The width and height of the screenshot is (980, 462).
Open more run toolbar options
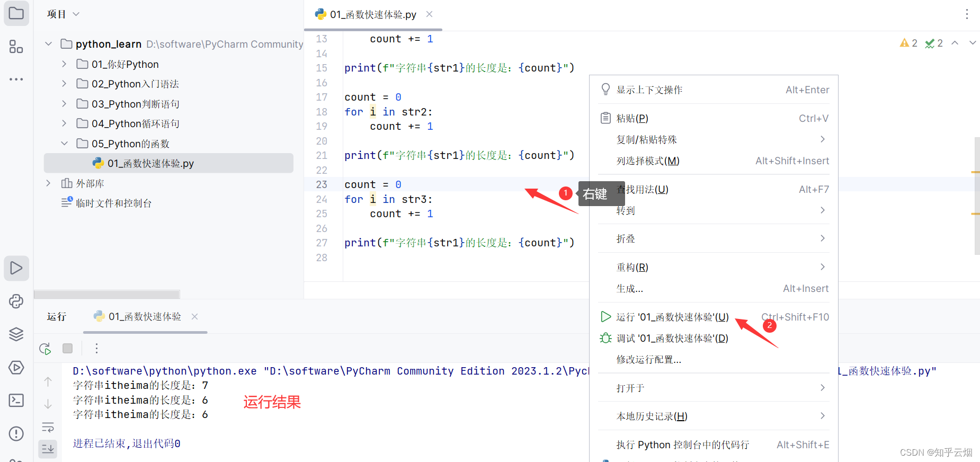[96, 349]
